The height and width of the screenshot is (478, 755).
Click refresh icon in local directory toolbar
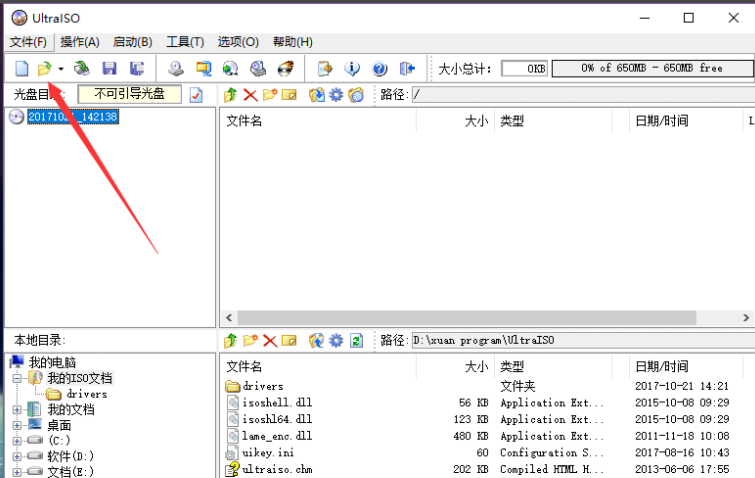pyautogui.click(x=356, y=341)
